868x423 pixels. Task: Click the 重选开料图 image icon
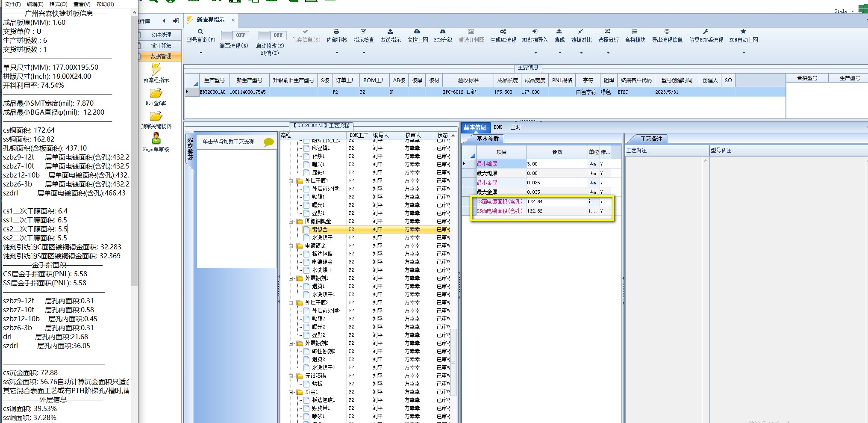471,32
